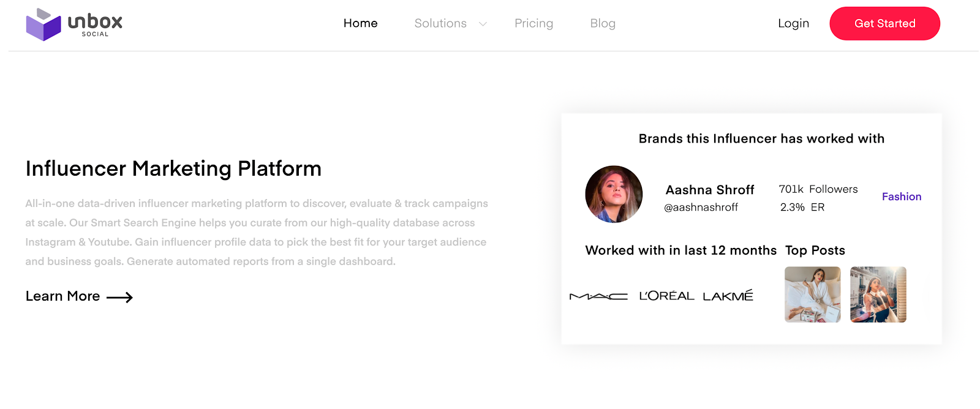This screenshot has height=409, width=980.
Task: Collapse the Solutions navigation dropdown
Action: (x=482, y=23)
